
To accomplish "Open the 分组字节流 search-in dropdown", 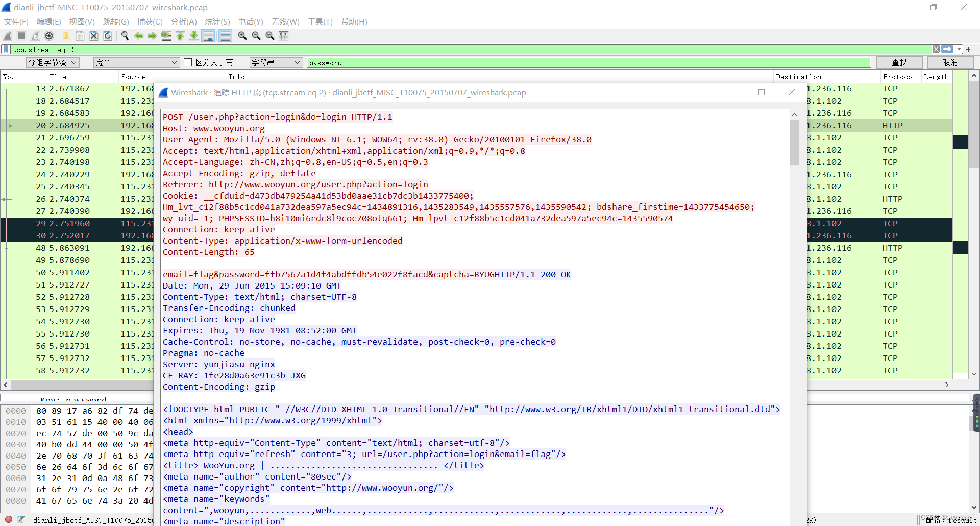I will coord(53,62).
